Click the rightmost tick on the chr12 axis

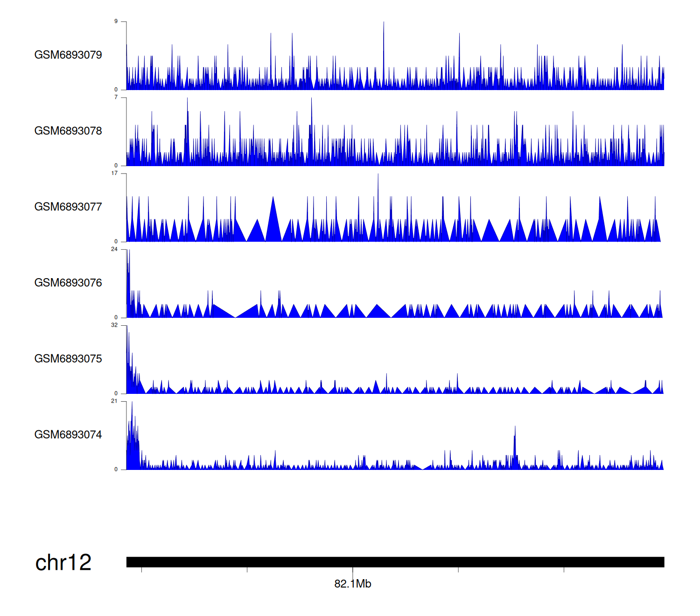tap(564, 570)
